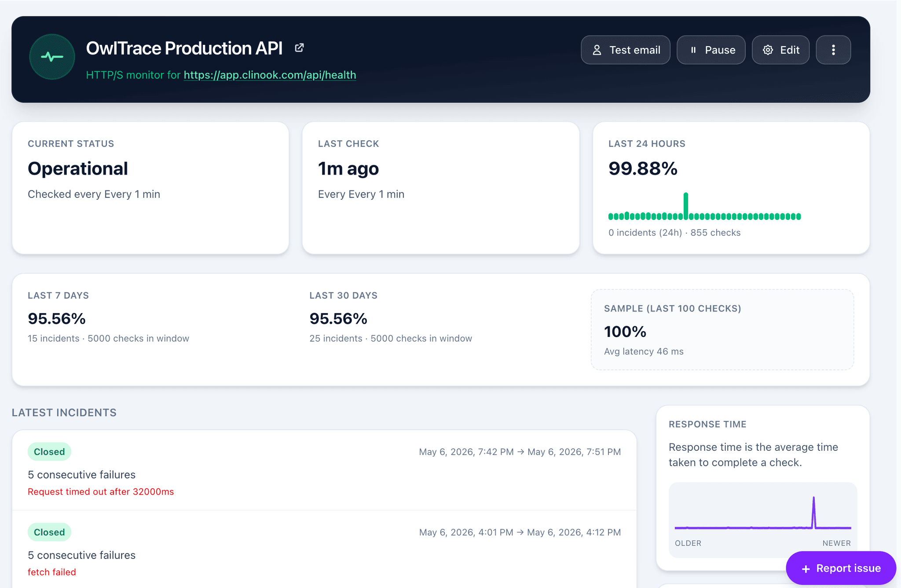901x588 pixels.
Task: Click the 100% sample value
Action: [625, 332]
